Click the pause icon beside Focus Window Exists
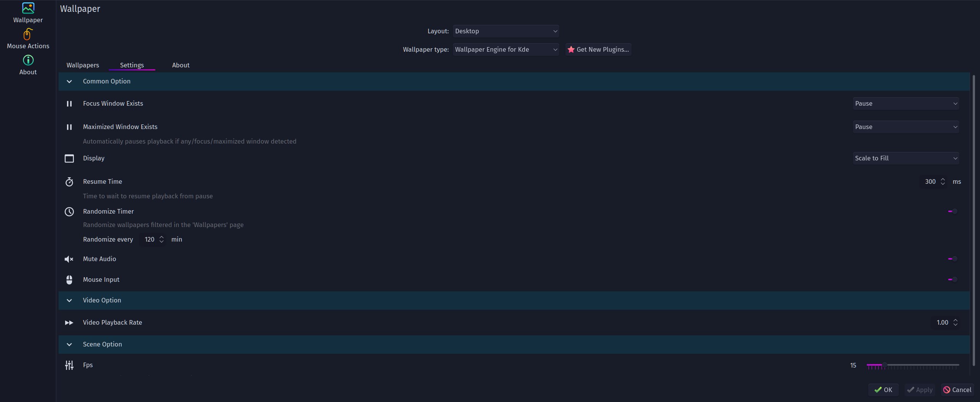This screenshot has height=402, width=980. [69, 104]
